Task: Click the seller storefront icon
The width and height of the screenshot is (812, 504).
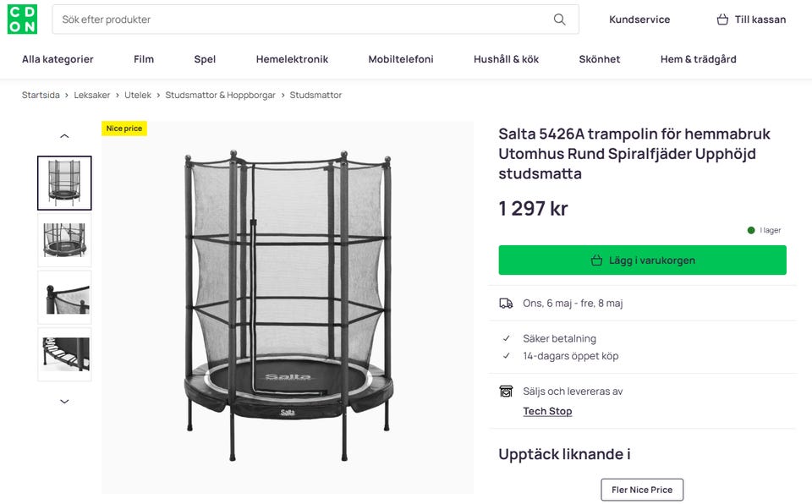Action: pyautogui.click(x=507, y=391)
